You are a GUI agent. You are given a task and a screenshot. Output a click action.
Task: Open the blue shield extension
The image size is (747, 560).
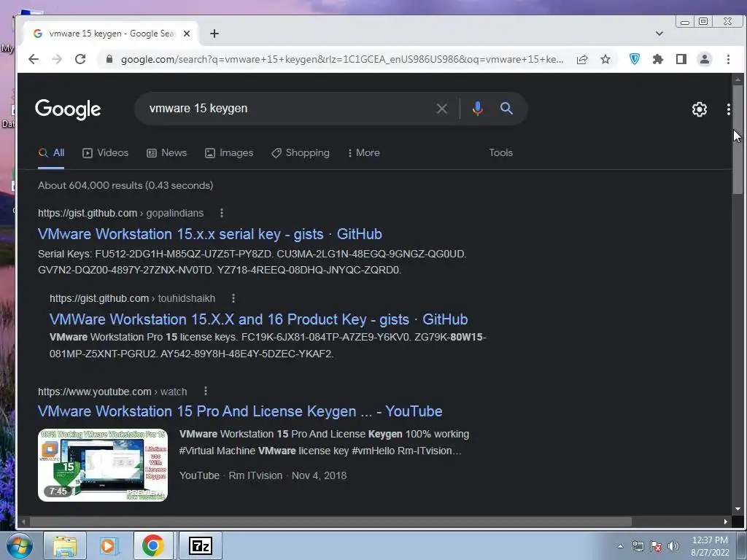pyautogui.click(x=634, y=59)
